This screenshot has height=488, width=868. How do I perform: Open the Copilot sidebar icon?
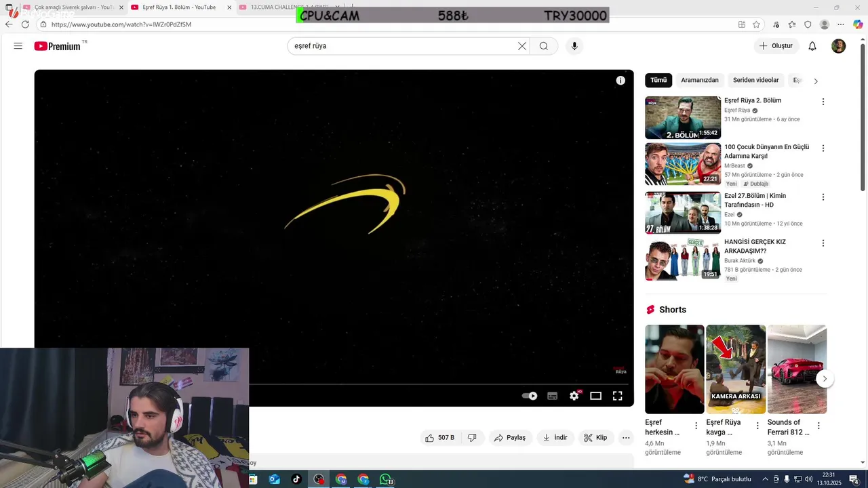pos(858,24)
